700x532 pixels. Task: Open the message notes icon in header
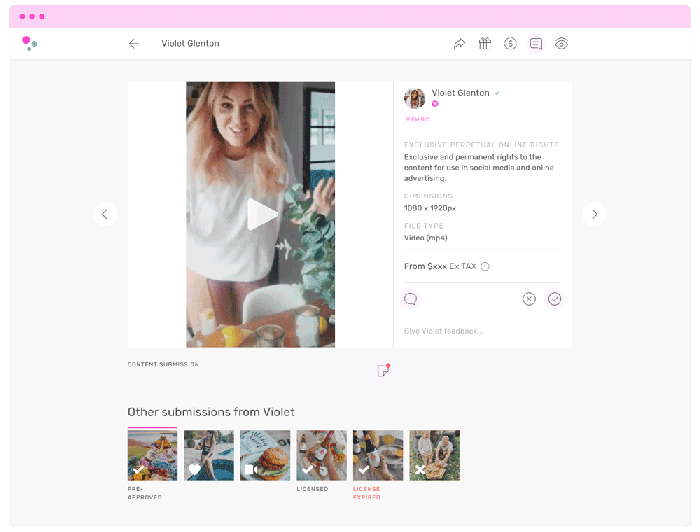536,44
